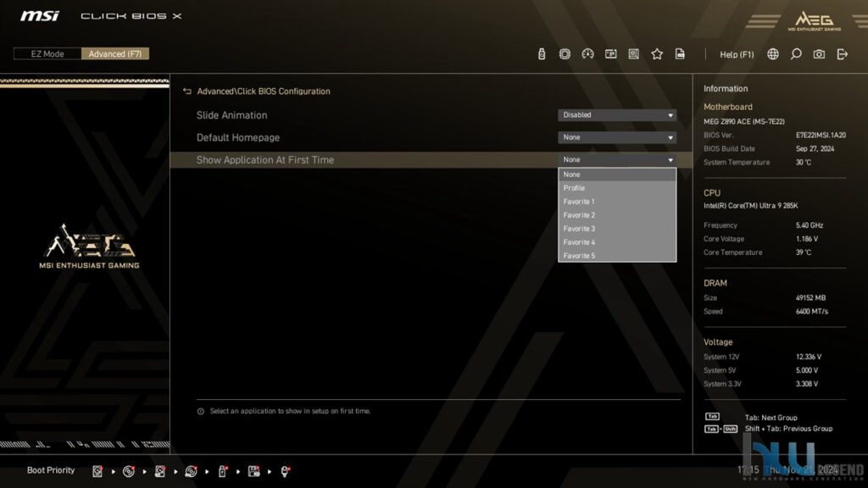Open the M-Flash USB drive icon

(542, 53)
